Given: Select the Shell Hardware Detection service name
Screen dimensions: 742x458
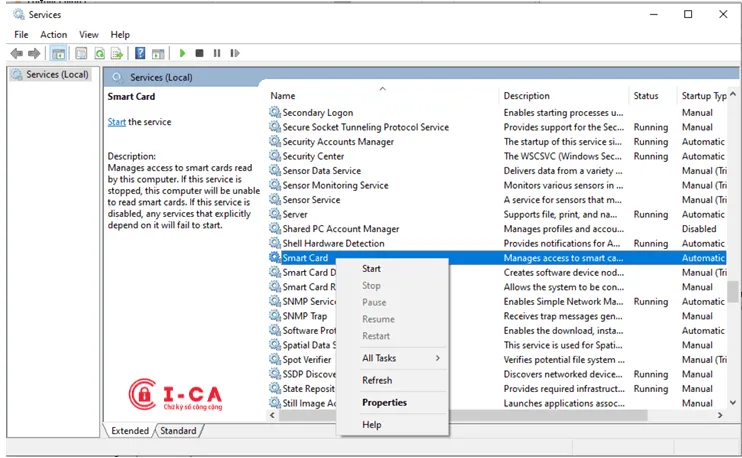Looking at the screenshot, I should [x=334, y=243].
